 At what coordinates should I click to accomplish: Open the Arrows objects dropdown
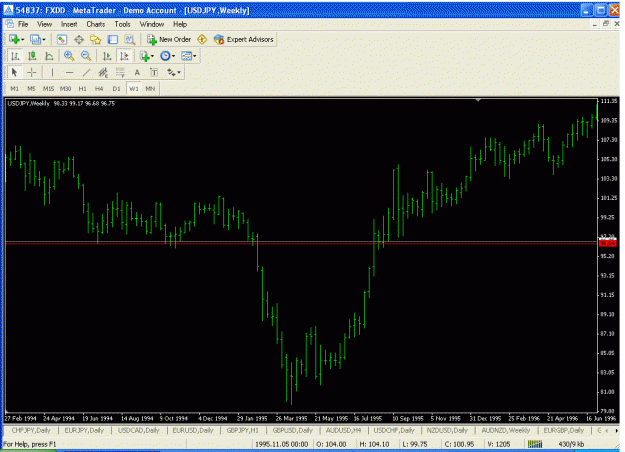pyautogui.click(x=174, y=73)
